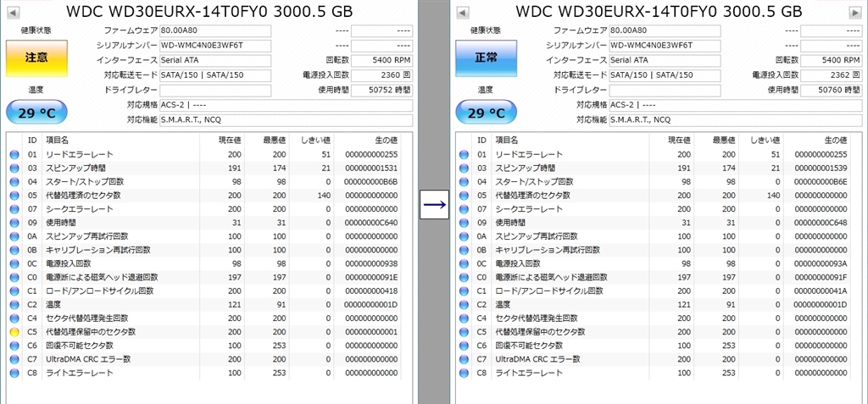
Task: Click the Serial ATA interface field in 注意 window
Action: tap(215, 60)
